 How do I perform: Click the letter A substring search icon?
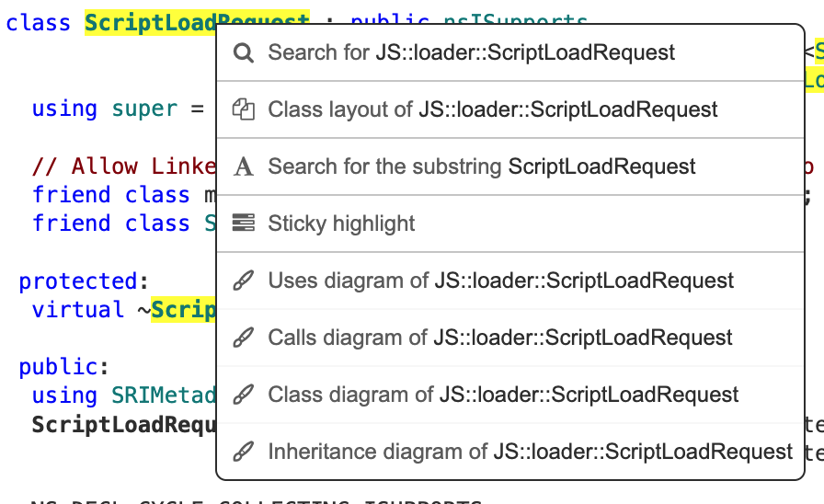[243, 167]
